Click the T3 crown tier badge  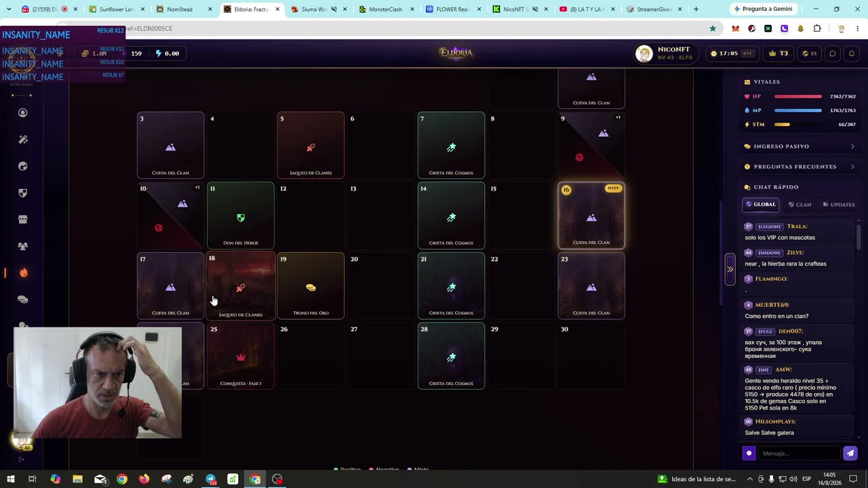tap(778, 54)
